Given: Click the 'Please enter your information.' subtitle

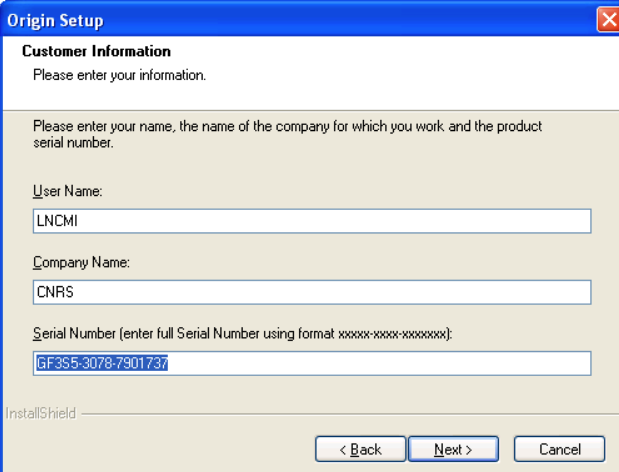Looking at the screenshot, I should coord(120,75).
